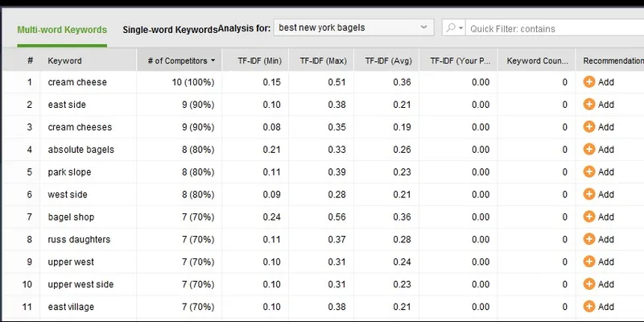Select the park slope keyword
644x322 pixels.
(69, 172)
